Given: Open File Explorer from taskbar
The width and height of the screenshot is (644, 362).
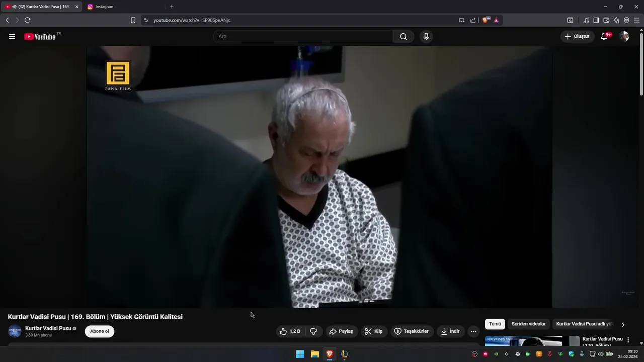Looking at the screenshot, I should (x=314, y=354).
